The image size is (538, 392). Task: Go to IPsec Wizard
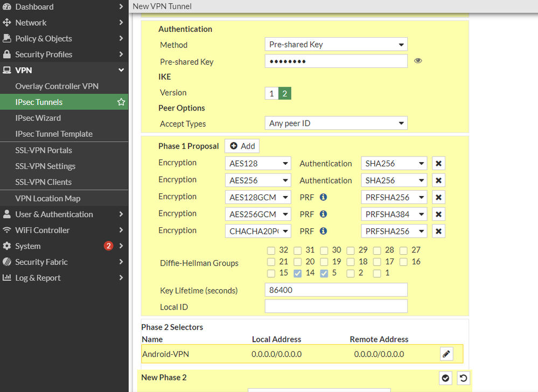coord(38,118)
